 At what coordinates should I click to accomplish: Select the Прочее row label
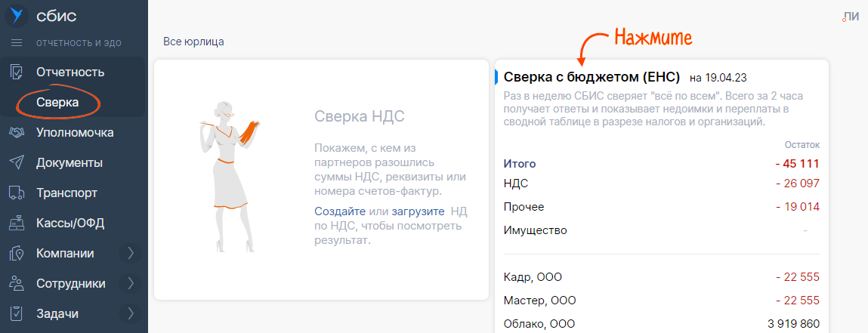click(524, 207)
